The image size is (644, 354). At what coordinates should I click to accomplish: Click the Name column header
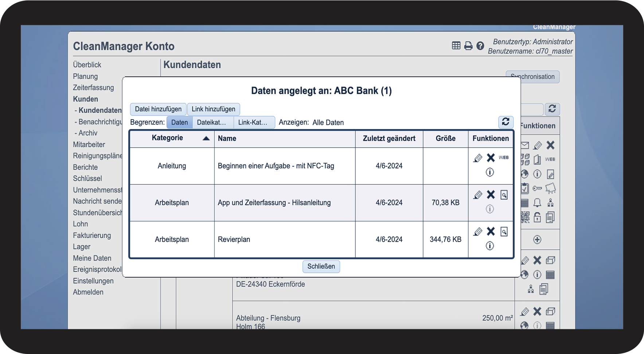(227, 139)
